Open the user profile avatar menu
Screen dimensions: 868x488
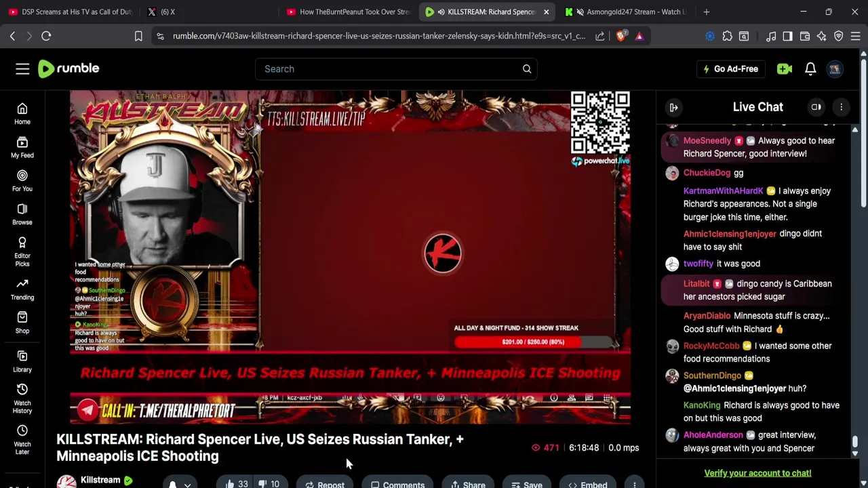tap(835, 68)
